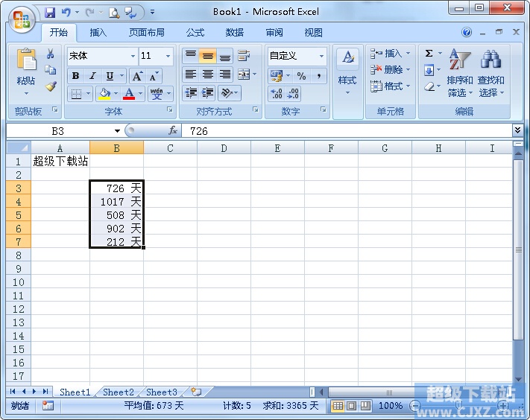Open Find and Select binoculars
The width and height of the screenshot is (530, 420).
(x=490, y=72)
